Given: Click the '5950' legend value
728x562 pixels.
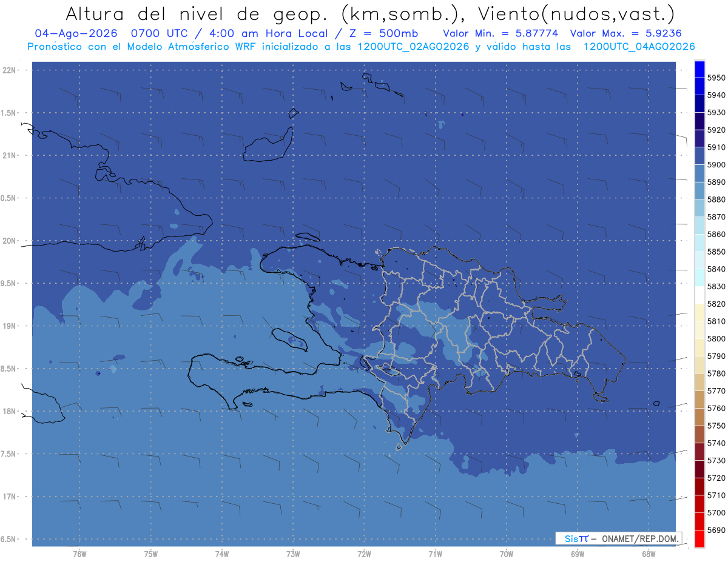Looking at the screenshot, I should click(x=716, y=78).
